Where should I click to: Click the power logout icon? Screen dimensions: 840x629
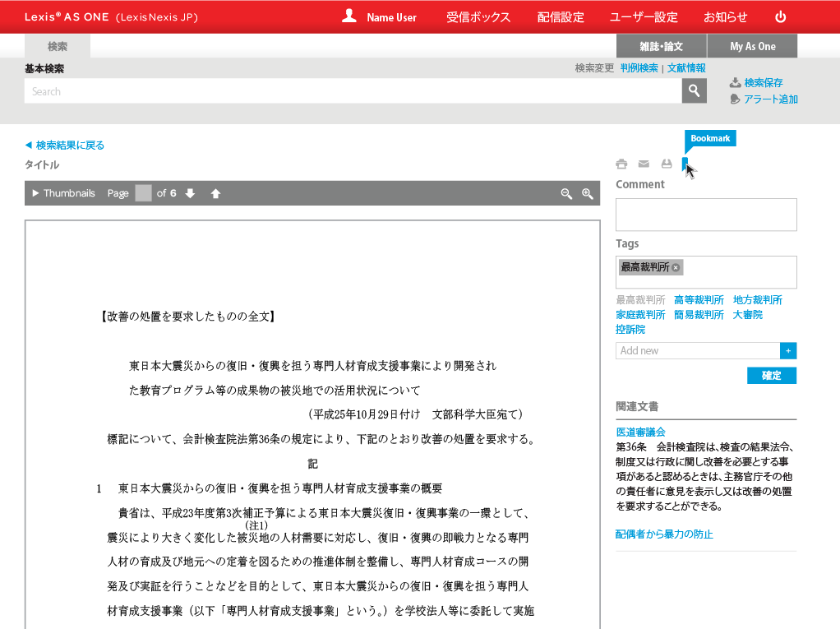781,16
